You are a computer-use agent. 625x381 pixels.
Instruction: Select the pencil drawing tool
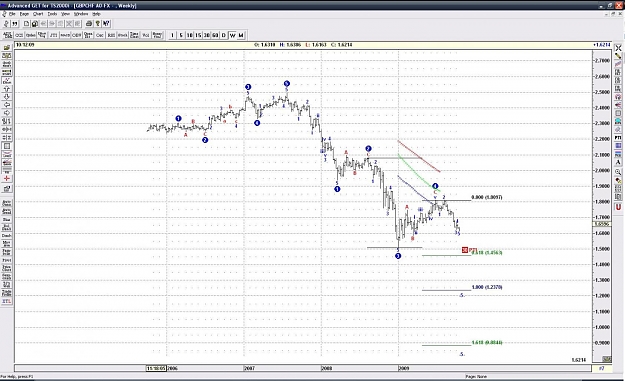[618, 56]
